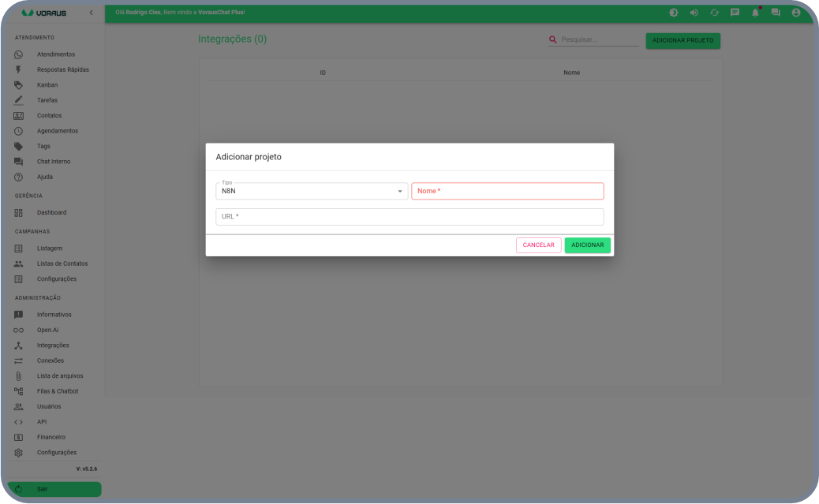Click the paperclip icon for Lista de arquivos
This screenshot has width=819, height=504.
pos(18,376)
